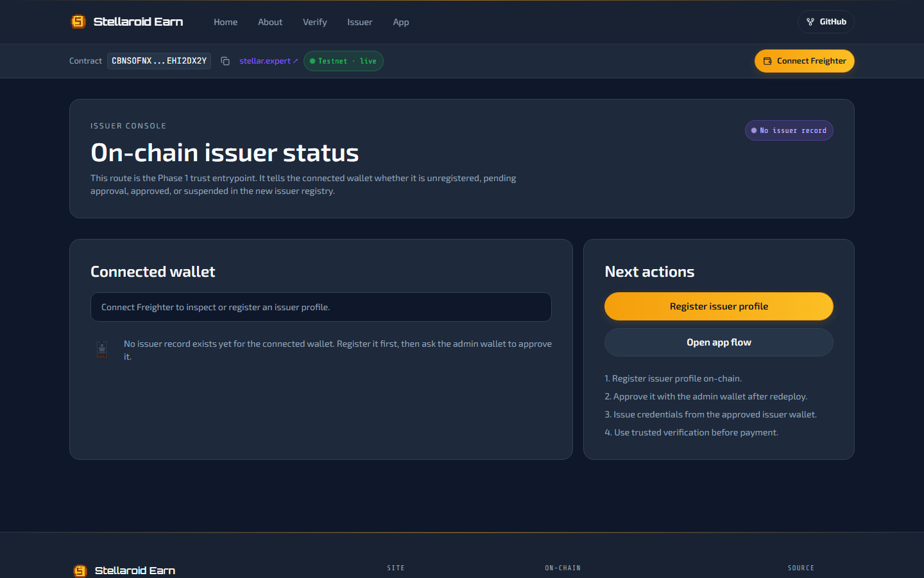
Task: Click the wallet icon inside Connect Freighter button
Action: (766, 61)
